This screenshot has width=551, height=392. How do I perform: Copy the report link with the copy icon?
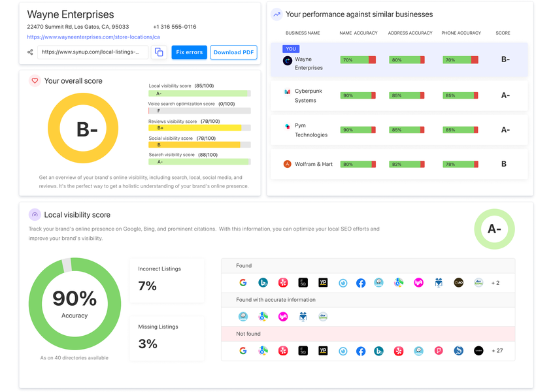pos(159,52)
